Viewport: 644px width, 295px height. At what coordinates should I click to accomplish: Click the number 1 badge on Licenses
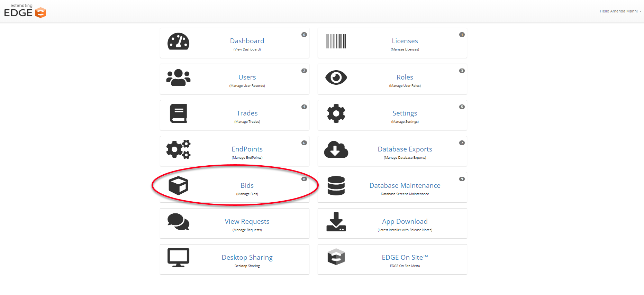click(x=462, y=35)
